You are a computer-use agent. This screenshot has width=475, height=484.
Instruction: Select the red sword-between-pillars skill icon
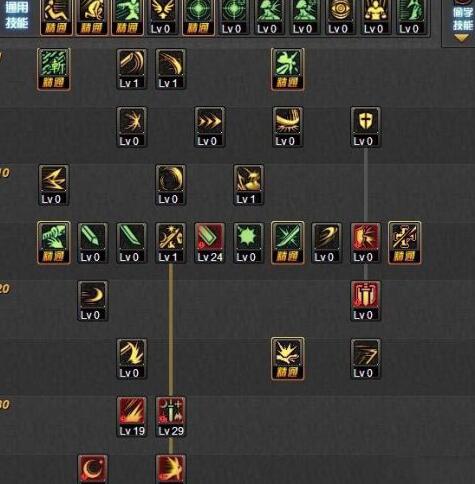[366, 301]
